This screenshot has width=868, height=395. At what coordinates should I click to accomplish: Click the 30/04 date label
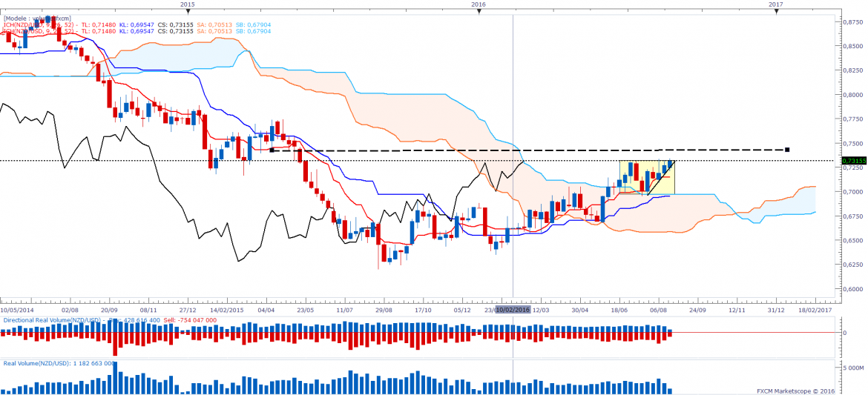580,311
